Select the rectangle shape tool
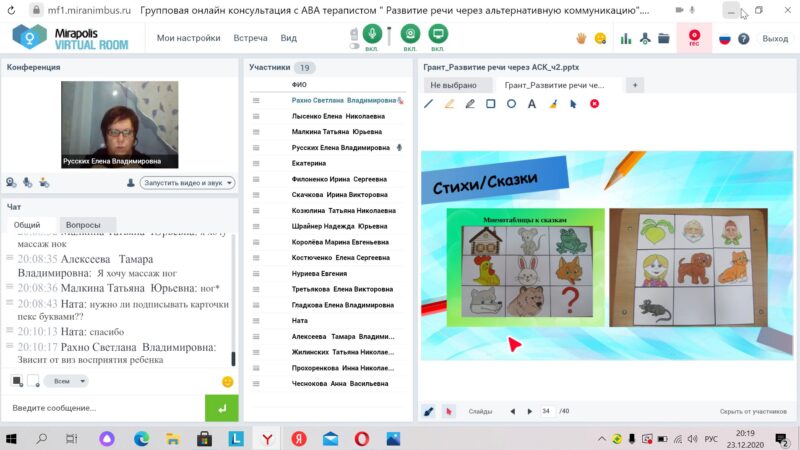Screen dimensions: 800x450 pos(490,104)
